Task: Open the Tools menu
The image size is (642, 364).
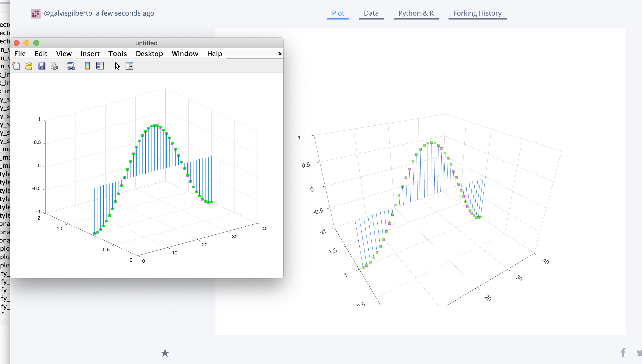Action: click(x=118, y=53)
